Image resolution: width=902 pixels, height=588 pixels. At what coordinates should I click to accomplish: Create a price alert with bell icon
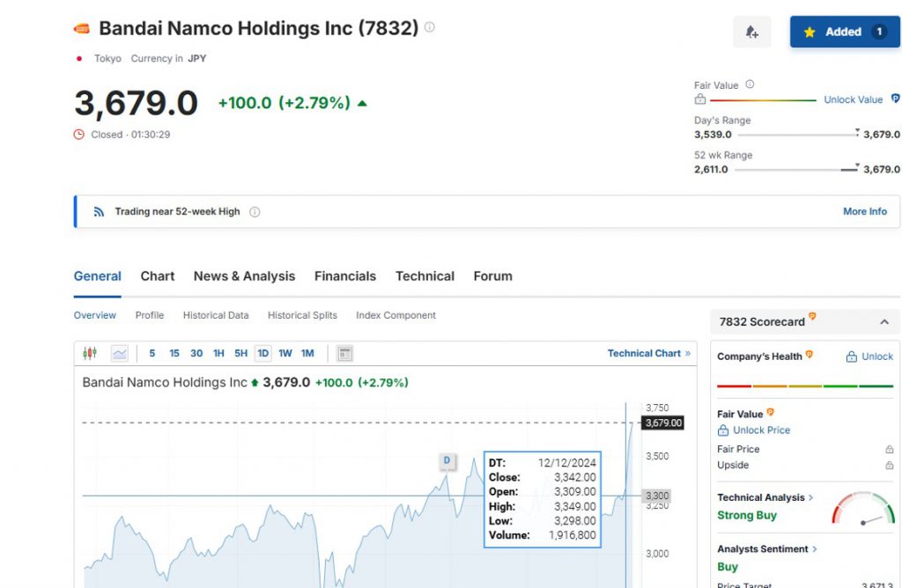(x=752, y=32)
